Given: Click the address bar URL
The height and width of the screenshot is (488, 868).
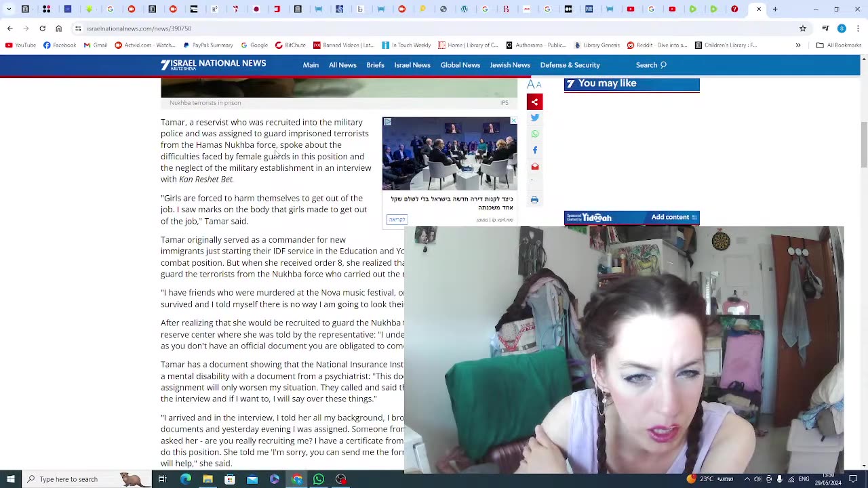Looking at the screenshot, I should click(x=139, y=28).
